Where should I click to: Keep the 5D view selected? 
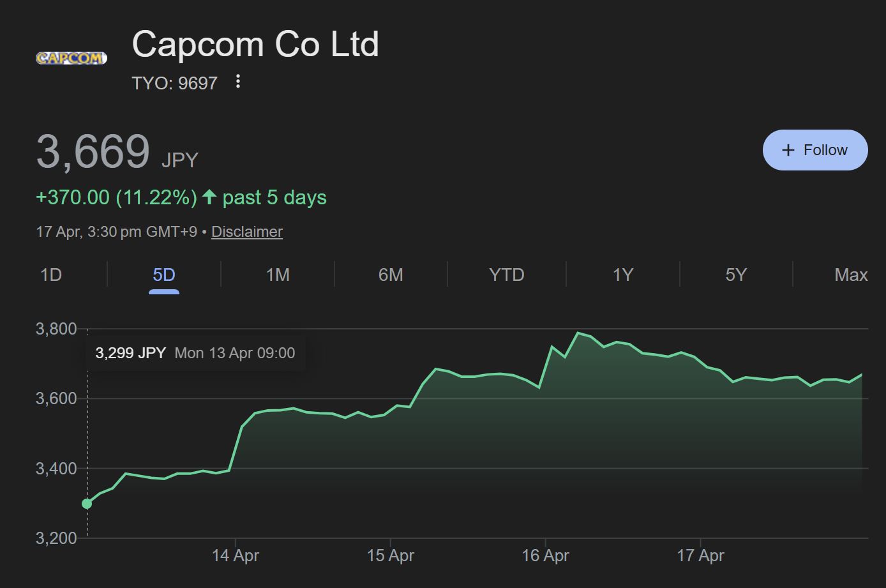pyautogui.click(x=164, y=275)
